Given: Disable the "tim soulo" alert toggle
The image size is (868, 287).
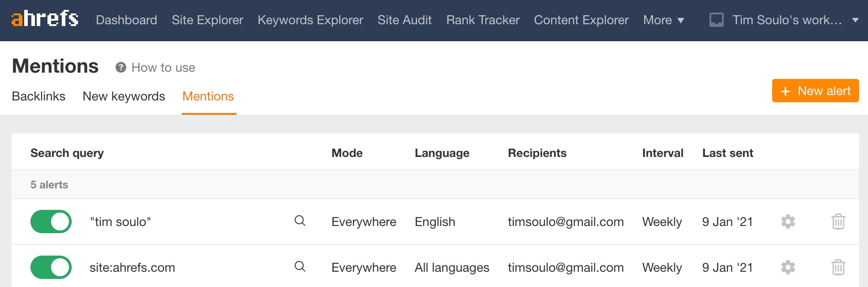Looking at the screenshot, I should tap(51, 222).
